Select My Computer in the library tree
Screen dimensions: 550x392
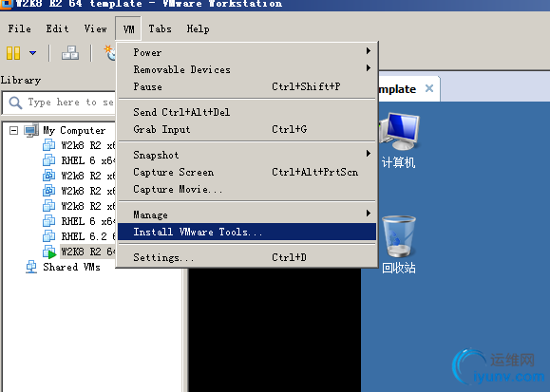74,130
